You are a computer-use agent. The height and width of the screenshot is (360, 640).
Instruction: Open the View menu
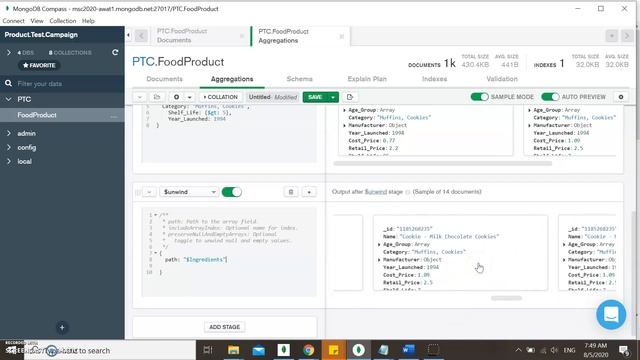click(37, 21)
